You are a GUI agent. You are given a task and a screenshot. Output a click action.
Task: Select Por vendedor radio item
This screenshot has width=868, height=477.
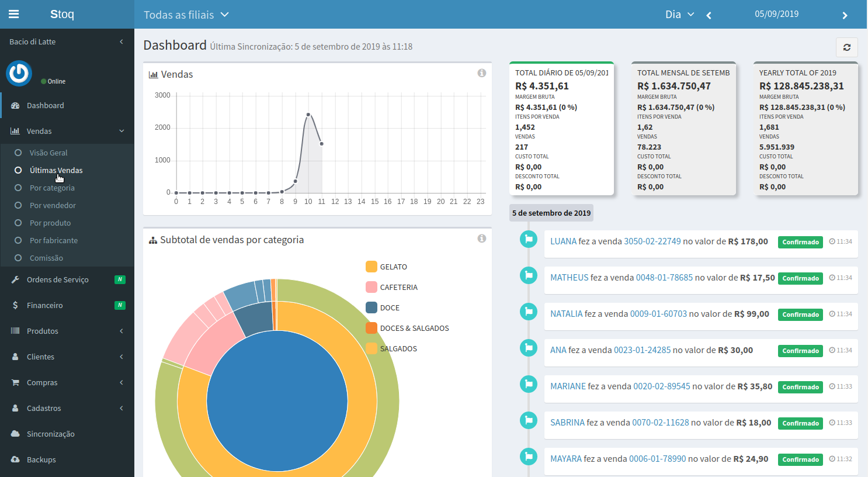pyautogui.click(x=18, y=206)
